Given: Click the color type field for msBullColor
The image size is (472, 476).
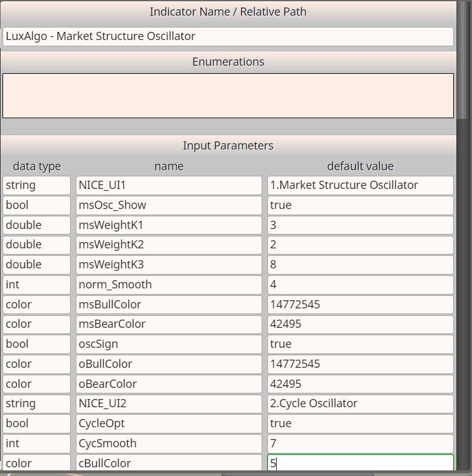Looking at the screenshot, I should [36, 305].
